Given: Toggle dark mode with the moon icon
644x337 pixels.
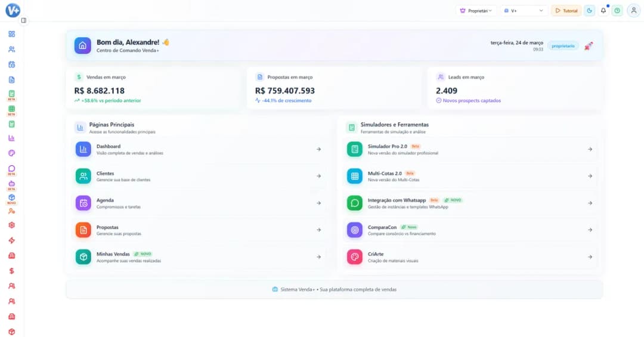Looking at the screenshot, I should click(589, 11).
